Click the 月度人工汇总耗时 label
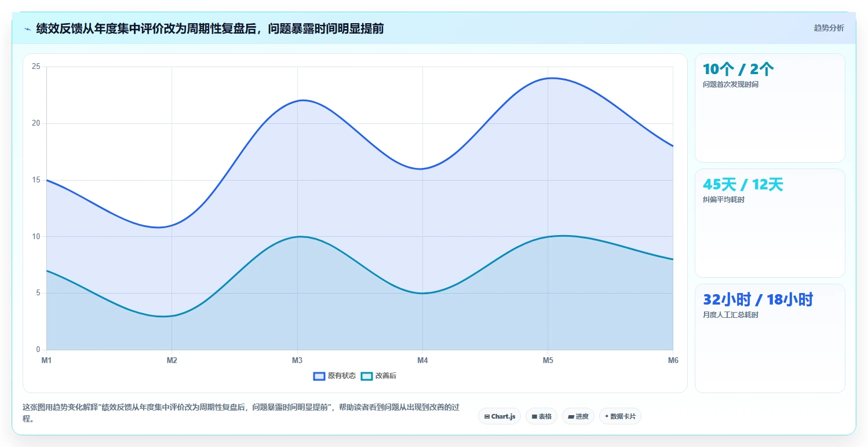Image resolution: width=868 pixels, height=447 pixels. tap(730, 315)
